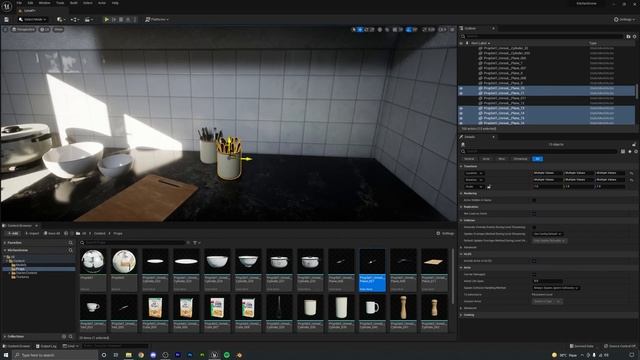This screenshot has height=360, width=640.
Task: Open the Window menu
Action: (x=44, y=3)
